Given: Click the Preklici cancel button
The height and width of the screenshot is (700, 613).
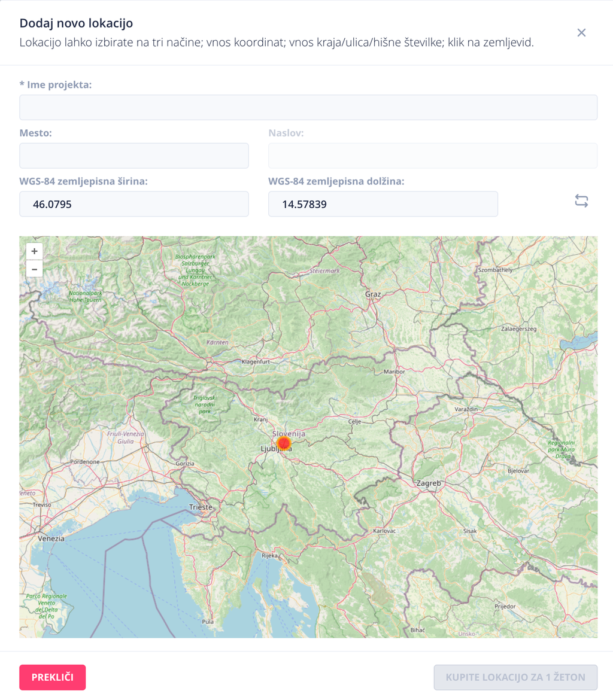Looking at the screenshot, I should [53, 677].
